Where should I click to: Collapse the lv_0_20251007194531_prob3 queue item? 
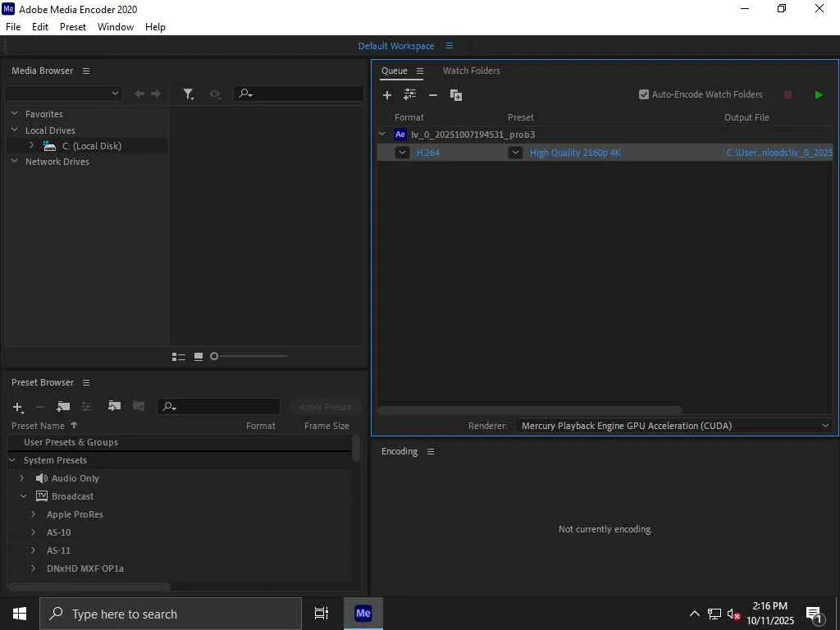(382, 134)
